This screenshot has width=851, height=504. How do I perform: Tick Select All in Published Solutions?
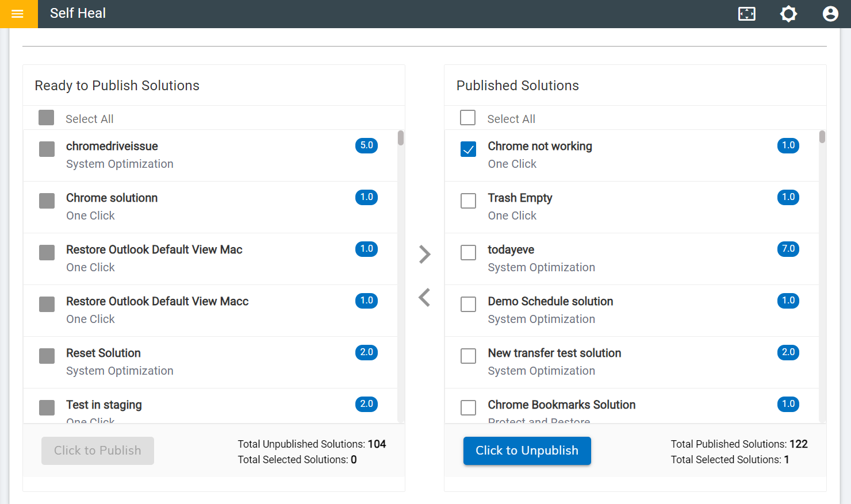tap(468, 118)
